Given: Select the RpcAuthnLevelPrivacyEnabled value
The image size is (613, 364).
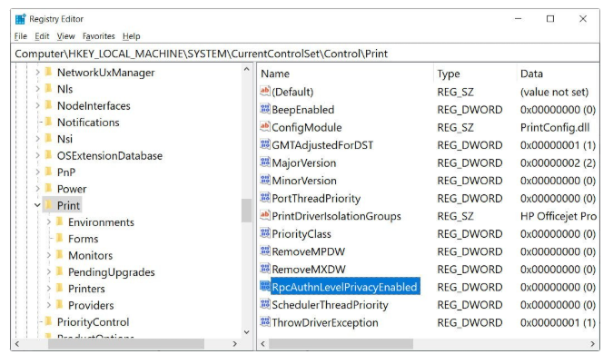Looking at the screenshot, I should 344,287.
